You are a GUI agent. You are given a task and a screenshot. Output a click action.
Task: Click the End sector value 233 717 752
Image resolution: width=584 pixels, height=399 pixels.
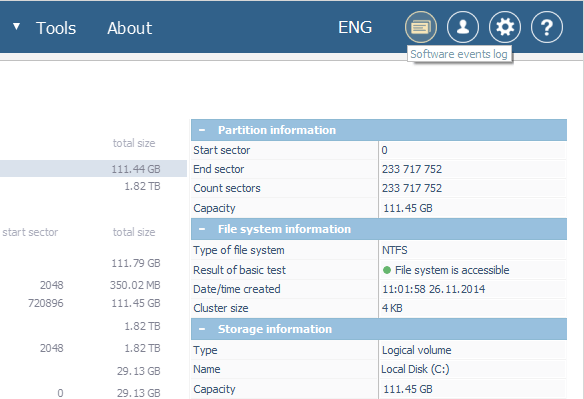pos(412,169)
